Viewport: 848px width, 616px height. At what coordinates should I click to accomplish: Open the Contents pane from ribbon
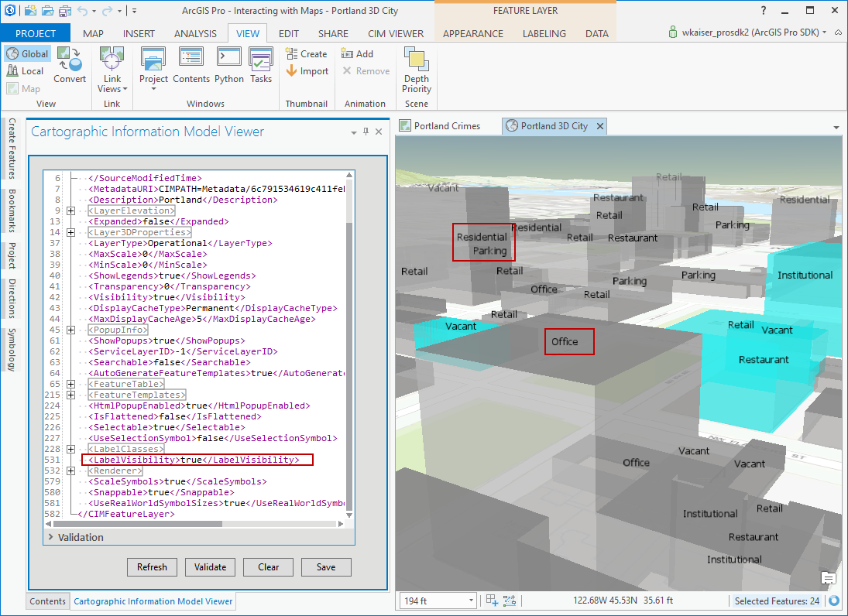191,65
